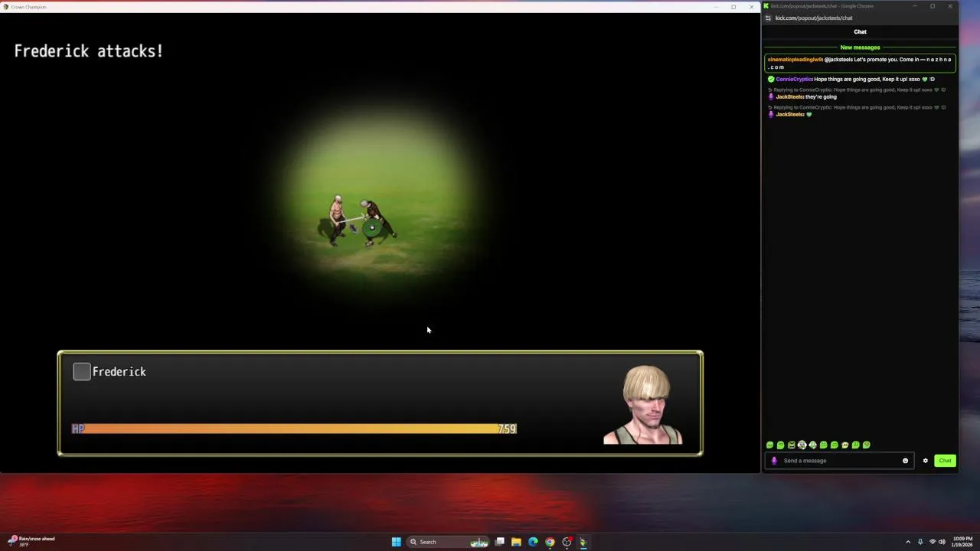The image size is (980, 551).
Task: Open the emoji picker smiley button
Action: tap(905, 461)
